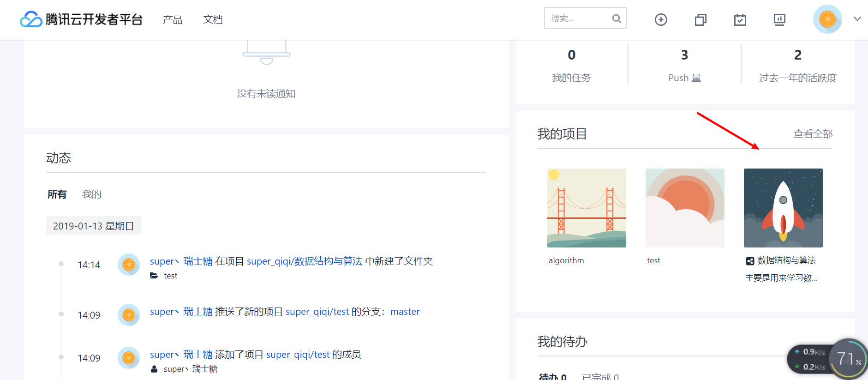Open the plus create-new icon
This screenshot has height=380, width=868.
[x=661, y=19]
